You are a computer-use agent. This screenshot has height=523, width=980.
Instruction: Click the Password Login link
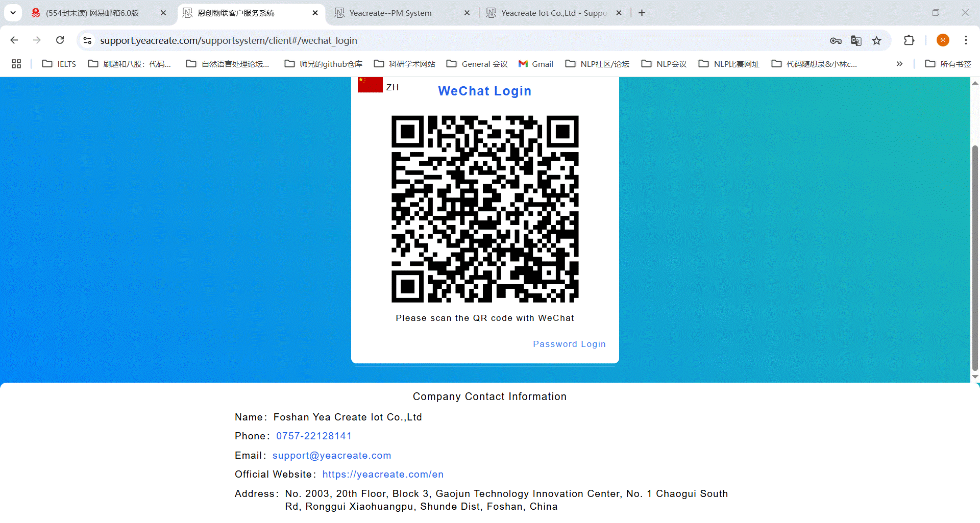[569, 344]
